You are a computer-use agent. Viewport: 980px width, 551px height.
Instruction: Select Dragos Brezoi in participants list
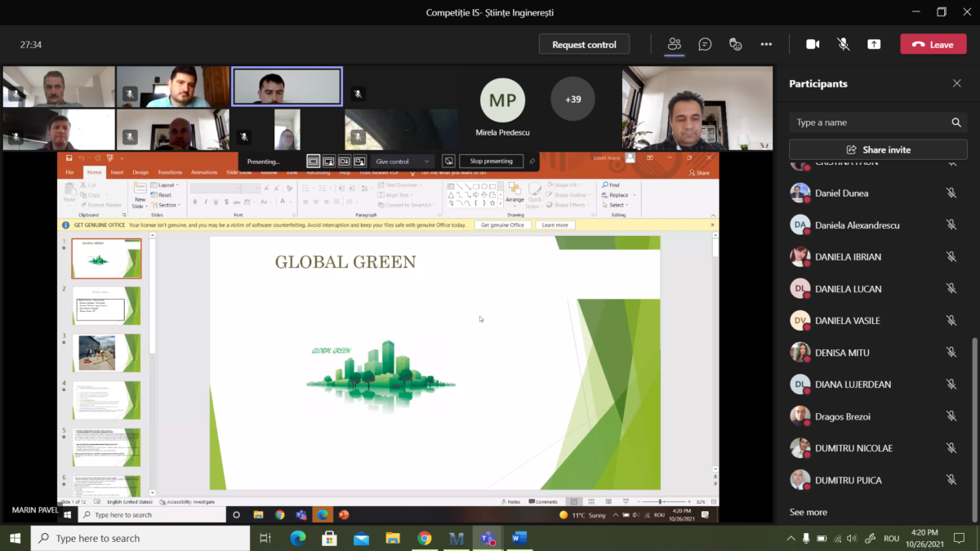pyautogui.click(x=842, y=416)
